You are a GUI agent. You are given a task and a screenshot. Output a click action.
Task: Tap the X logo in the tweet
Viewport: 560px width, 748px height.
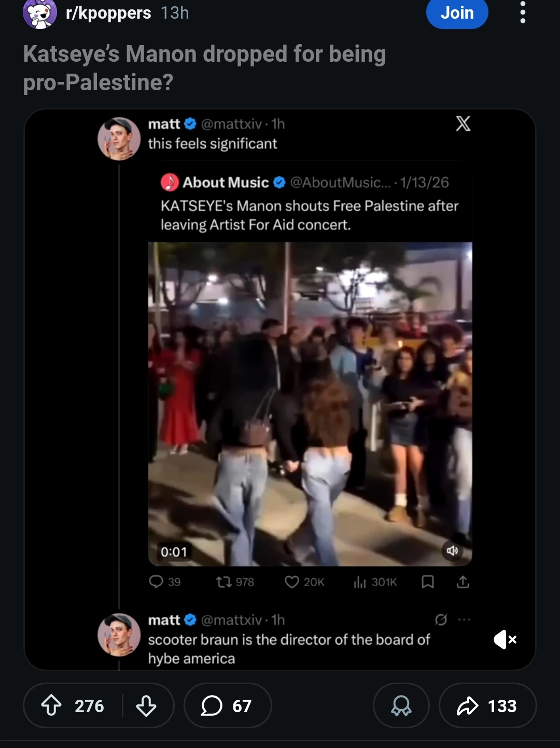tap(463, 123)
